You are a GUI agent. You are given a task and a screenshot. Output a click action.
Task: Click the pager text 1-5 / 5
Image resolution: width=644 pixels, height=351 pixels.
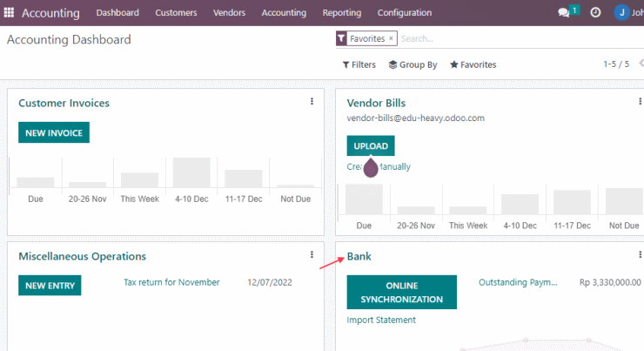click(616, 64)
